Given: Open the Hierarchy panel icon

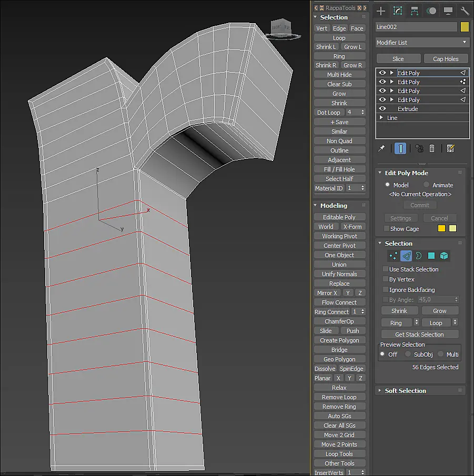Looking at the screenshot, I should click(415, 11).
